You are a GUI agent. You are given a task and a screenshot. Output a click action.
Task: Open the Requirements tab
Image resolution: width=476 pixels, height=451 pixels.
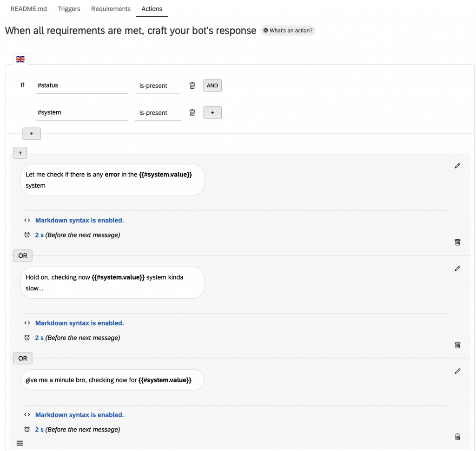[x=111, y=9]
